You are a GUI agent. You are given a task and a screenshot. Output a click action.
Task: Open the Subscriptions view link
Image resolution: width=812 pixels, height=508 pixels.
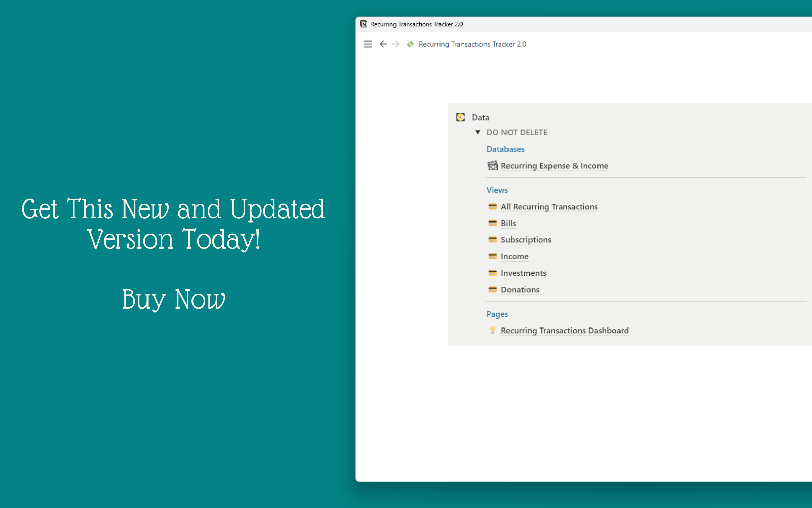526,240
